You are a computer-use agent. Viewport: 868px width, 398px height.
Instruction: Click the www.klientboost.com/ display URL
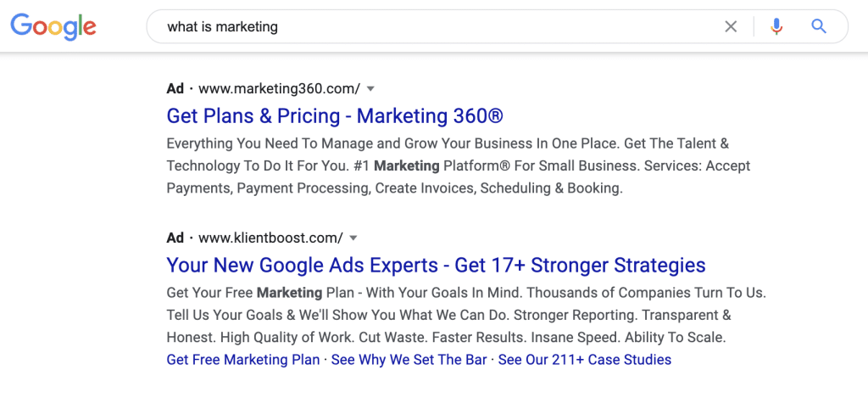(x=270, y=238)
